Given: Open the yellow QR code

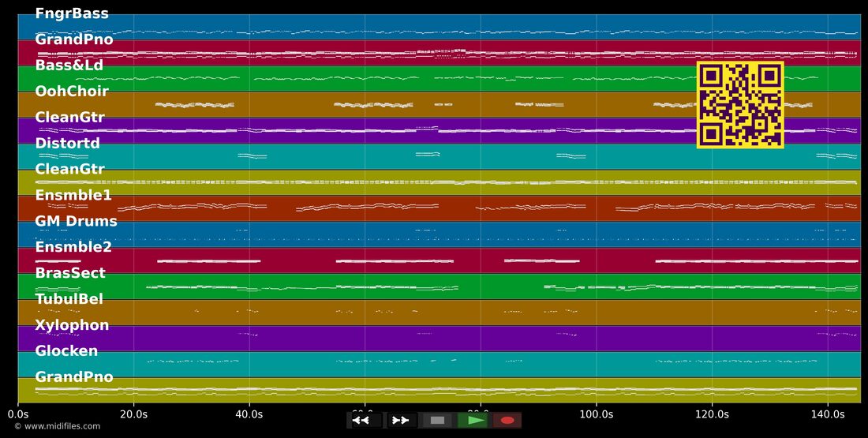Looking at the screenshot, I should (740, 105).
